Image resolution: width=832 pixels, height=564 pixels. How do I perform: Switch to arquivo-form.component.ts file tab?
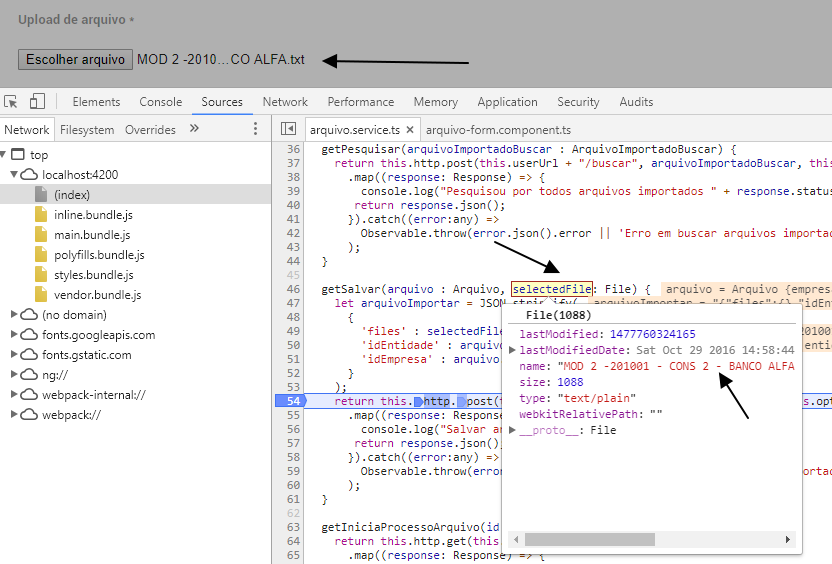coord(498,130)
